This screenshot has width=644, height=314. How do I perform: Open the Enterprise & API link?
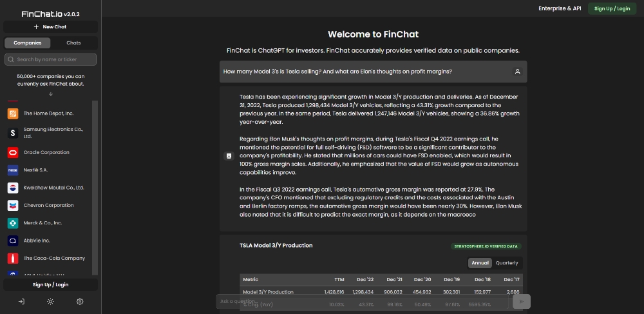coord(560,8)
